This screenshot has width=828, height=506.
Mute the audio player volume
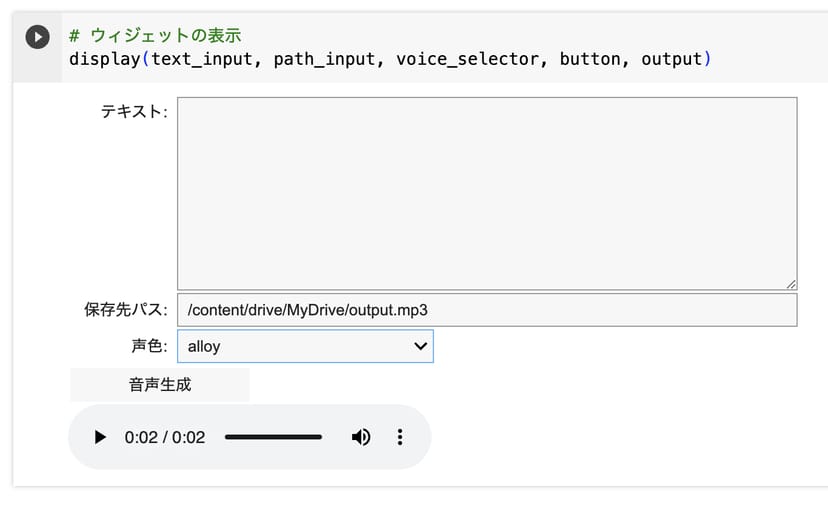[x=361, y=437]
